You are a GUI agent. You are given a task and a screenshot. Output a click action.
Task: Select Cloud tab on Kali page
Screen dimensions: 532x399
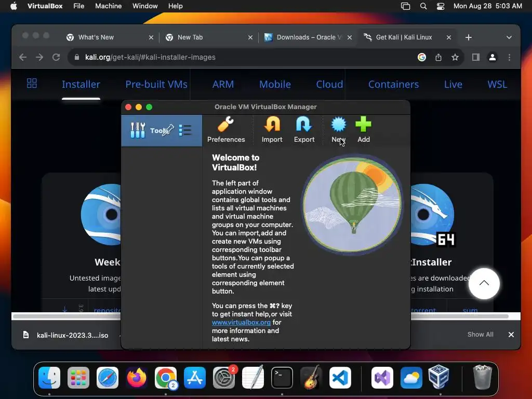329,84
